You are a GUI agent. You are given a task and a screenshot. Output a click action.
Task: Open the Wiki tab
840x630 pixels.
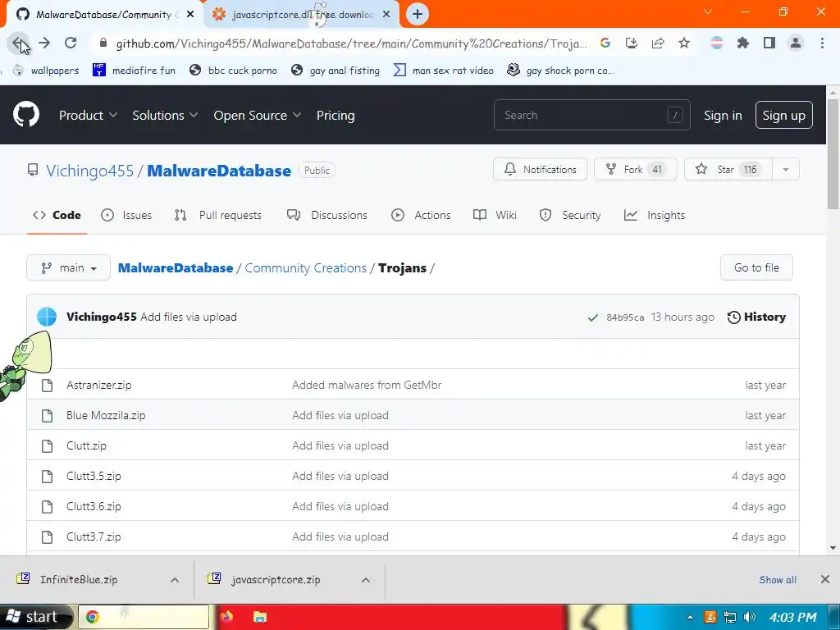click(495, 216)
